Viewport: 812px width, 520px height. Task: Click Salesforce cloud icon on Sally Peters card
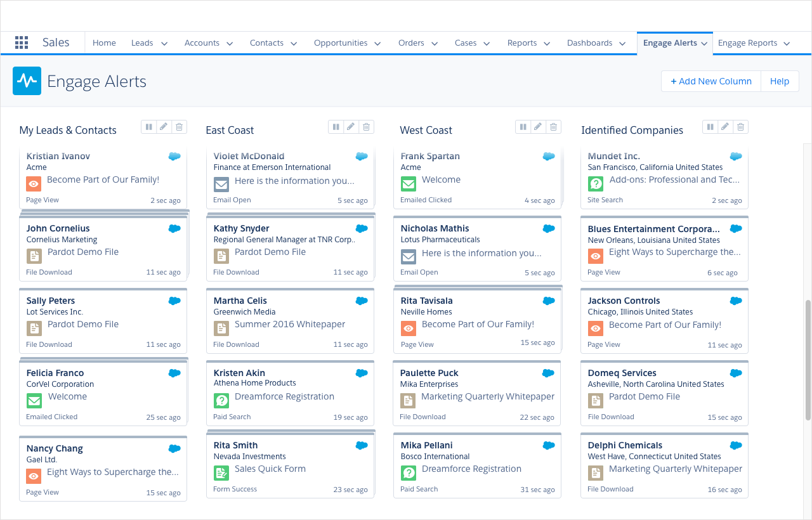(174, 301)
